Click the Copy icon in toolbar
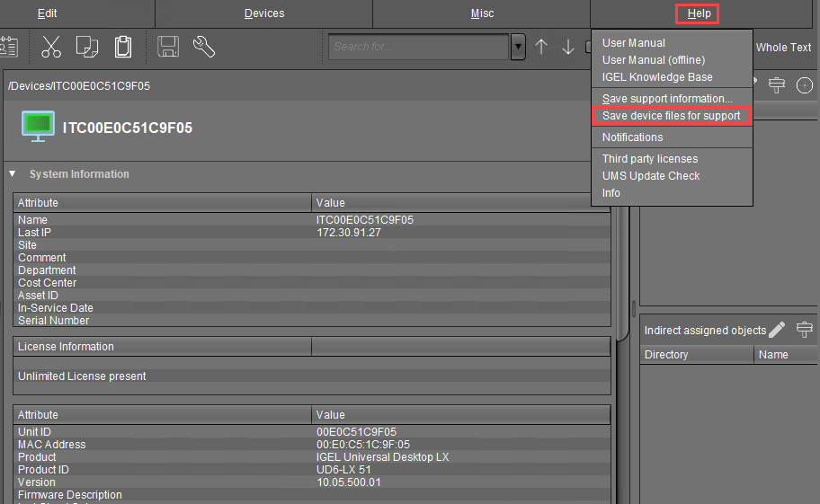 pyautogui.click(x=87, y=47)
